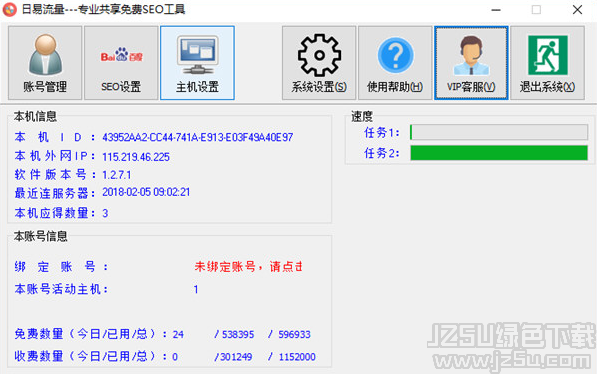Click the 任务1 progress bar
The height and width of the screenshot is (374, 597).
499,132
